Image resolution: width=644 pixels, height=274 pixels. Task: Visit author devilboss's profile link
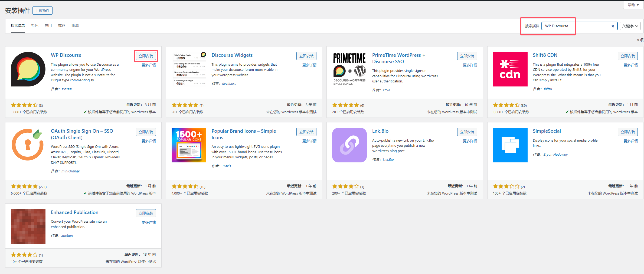tap(229, 84)
